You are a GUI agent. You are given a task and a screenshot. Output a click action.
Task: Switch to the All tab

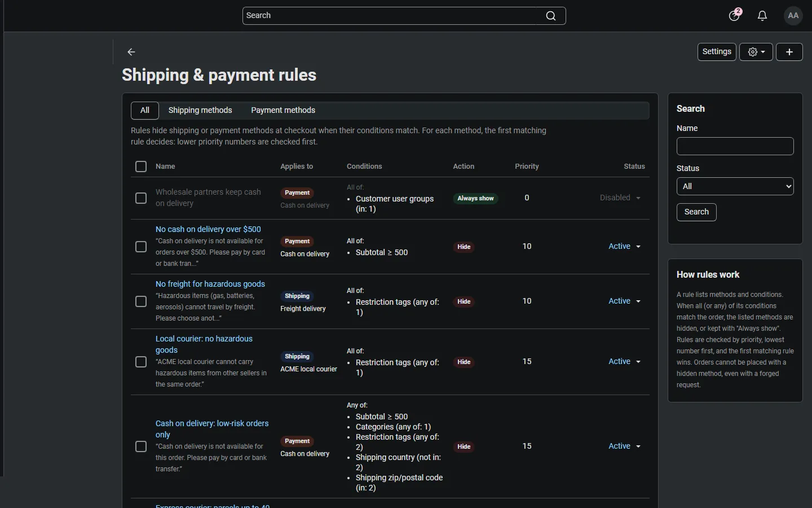[x=145, y=111]
